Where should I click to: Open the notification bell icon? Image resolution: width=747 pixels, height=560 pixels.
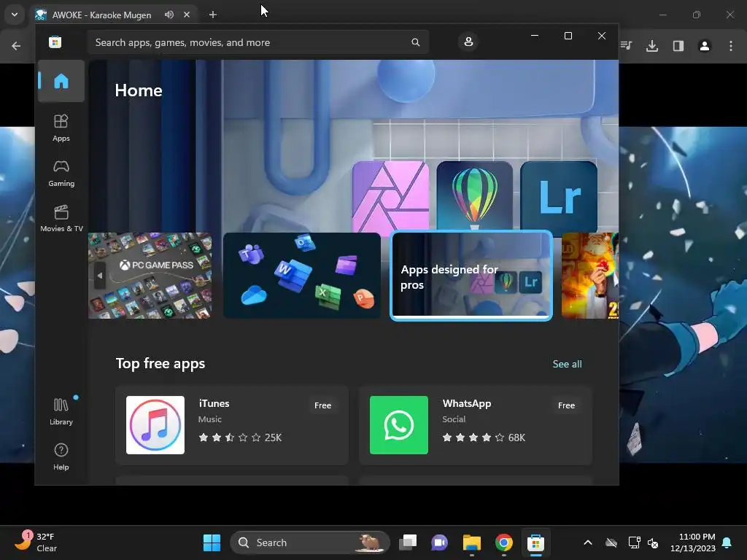point(727,542)
